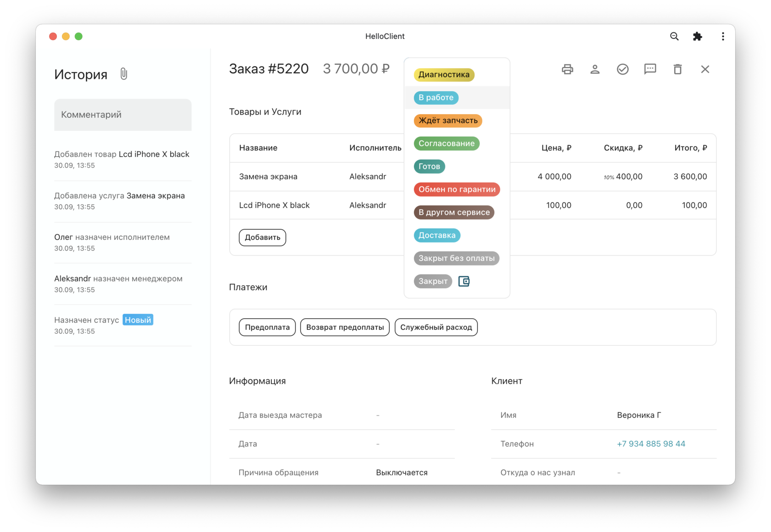Click the discount 400,00 cell
This screenshot has width=771, height=532.
629,177
